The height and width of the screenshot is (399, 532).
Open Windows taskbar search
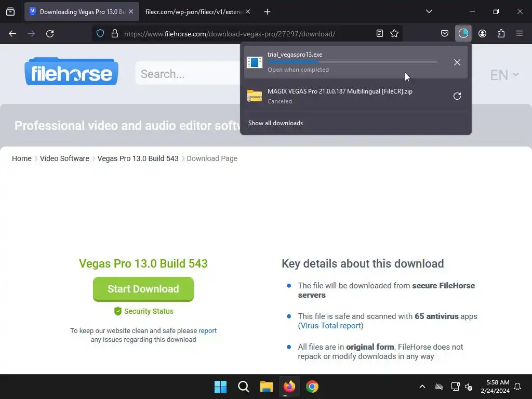[243, 387]
